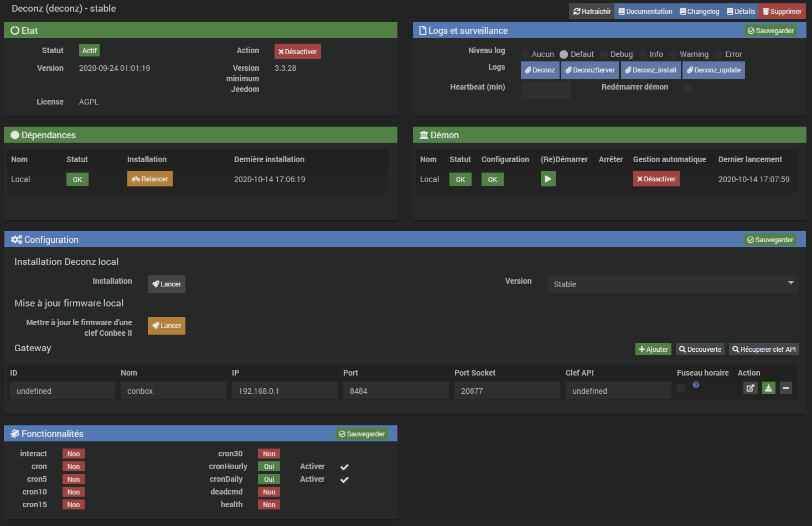
Task: Open the DeconzServer log file
Action: click(x=590, y=70)
